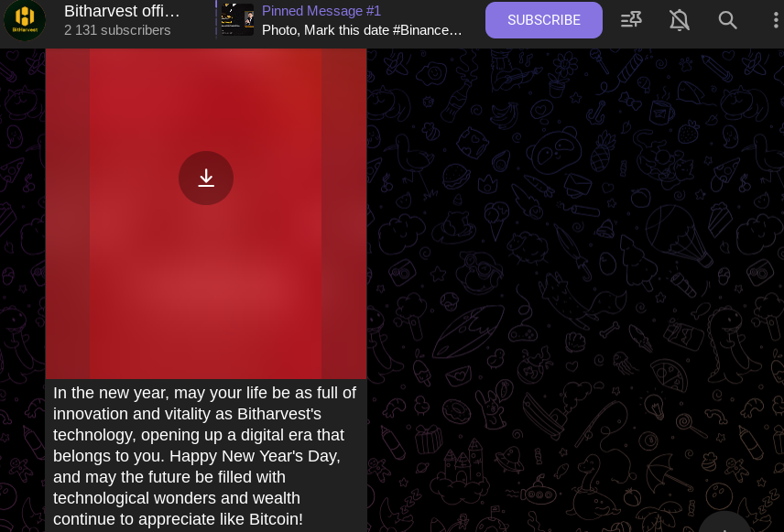Screen dimensions: 784x532
Task: Click the purple pinned-message indicator bar
Action: 216,19
